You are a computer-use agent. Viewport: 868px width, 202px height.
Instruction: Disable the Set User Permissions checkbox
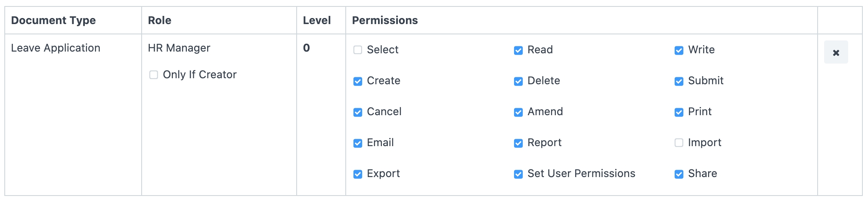coord(518,174)
